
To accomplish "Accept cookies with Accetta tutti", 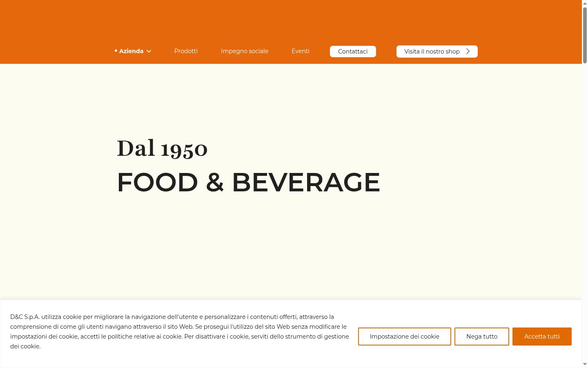I will point(542,337).
